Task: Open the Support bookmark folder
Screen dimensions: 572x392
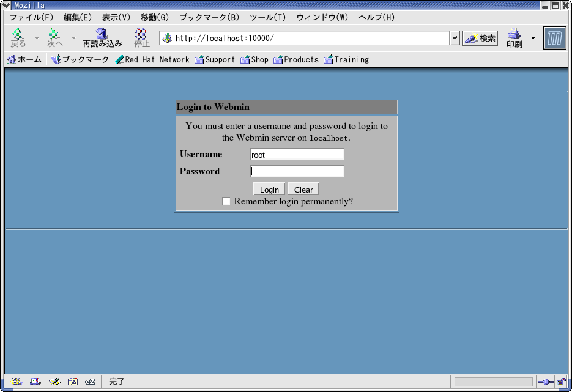Action: pyautogui.click(x=215, y=59)
